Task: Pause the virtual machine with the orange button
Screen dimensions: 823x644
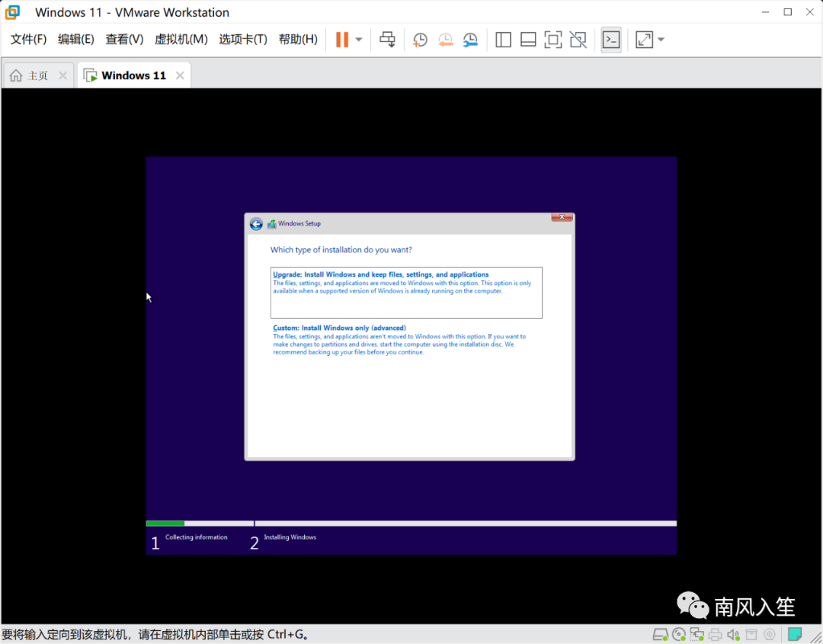Action: point(341,40)
